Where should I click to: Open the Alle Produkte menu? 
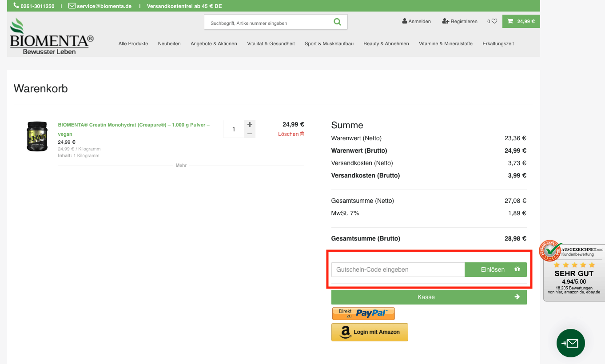(133, 44)
